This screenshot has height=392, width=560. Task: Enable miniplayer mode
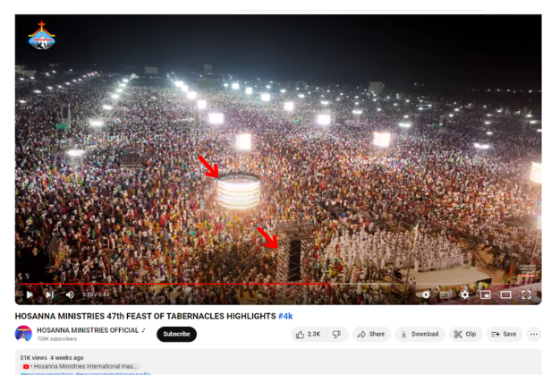[x=485, y=294]
